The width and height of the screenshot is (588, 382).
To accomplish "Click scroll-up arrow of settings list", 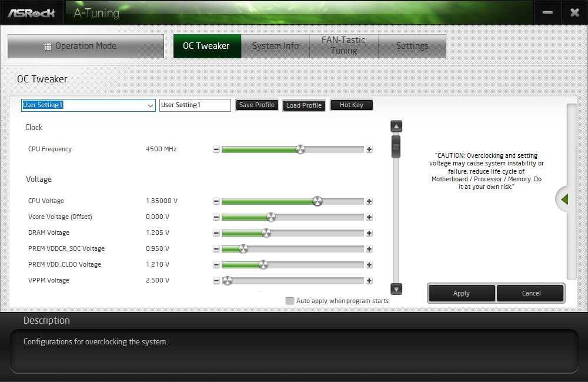I will pyautogui.click(x=396, y=127).
